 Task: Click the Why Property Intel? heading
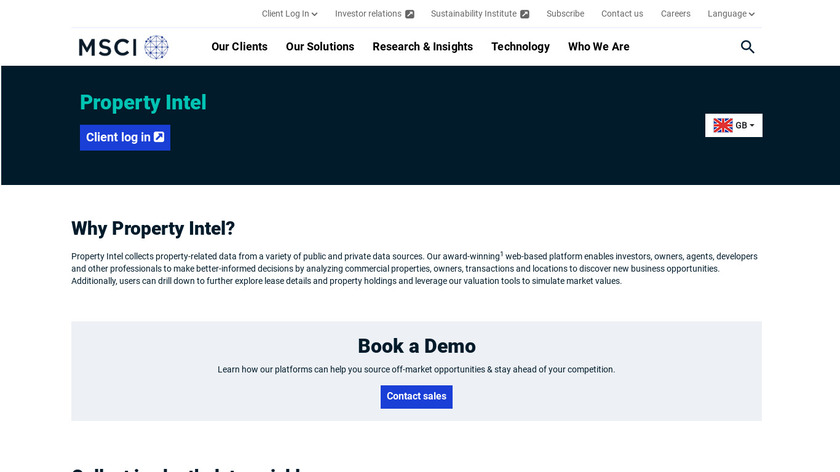pos(153,229)
